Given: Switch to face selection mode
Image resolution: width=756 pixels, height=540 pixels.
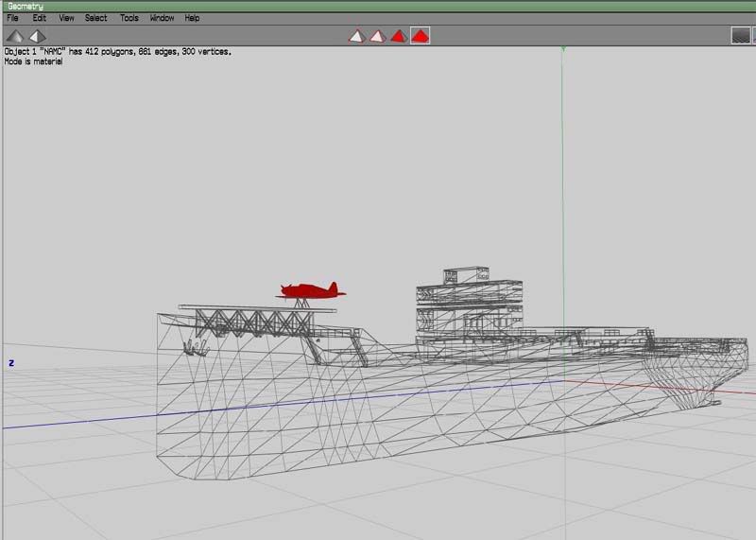Looking at the screenshot, I should pos(399,36).
